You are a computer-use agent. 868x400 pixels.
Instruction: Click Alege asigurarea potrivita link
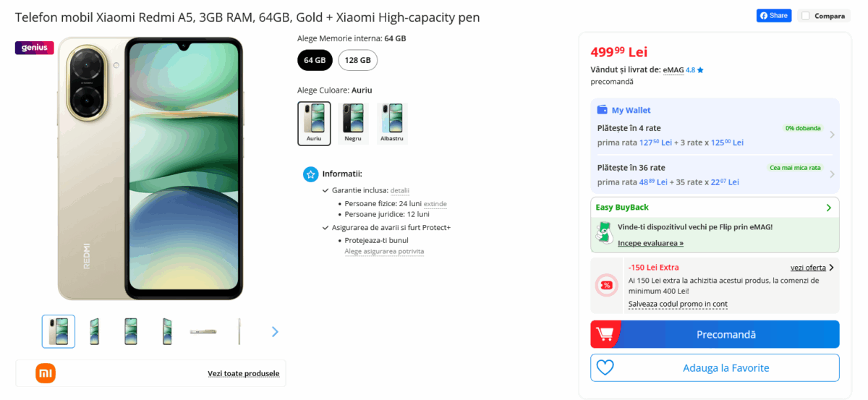pos(384,252)
